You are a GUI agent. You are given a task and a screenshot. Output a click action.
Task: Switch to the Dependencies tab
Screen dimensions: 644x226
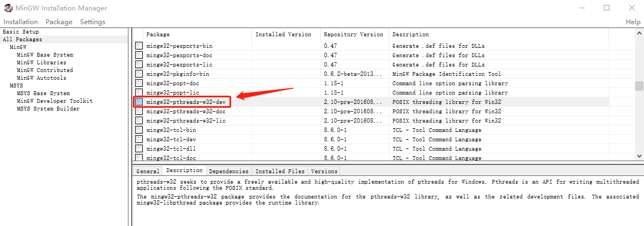(x=228, y=171)
